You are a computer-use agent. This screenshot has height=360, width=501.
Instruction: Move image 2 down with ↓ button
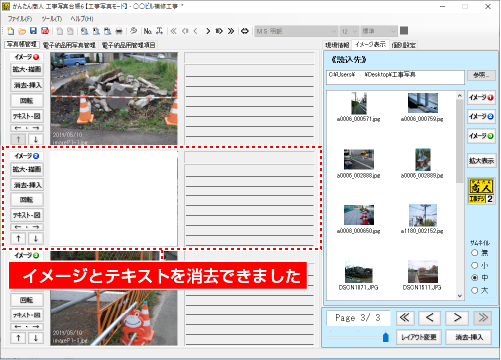coord(36,238)
